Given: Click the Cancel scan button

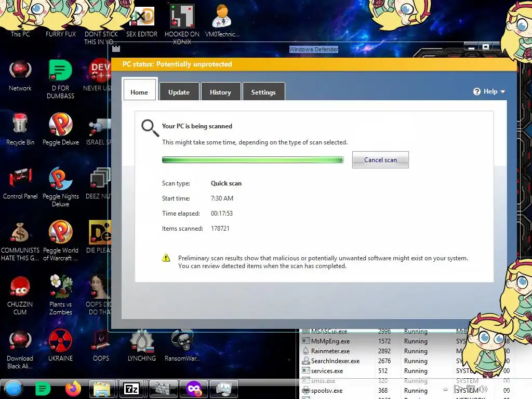Looking at the screenshot, I should tap(380, 160).
